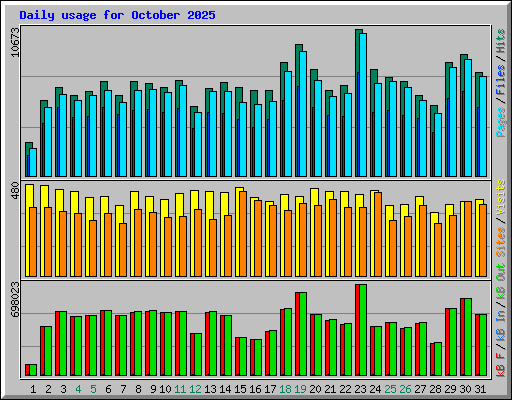Click day label 7 on the x-axis

click(123, 389)
